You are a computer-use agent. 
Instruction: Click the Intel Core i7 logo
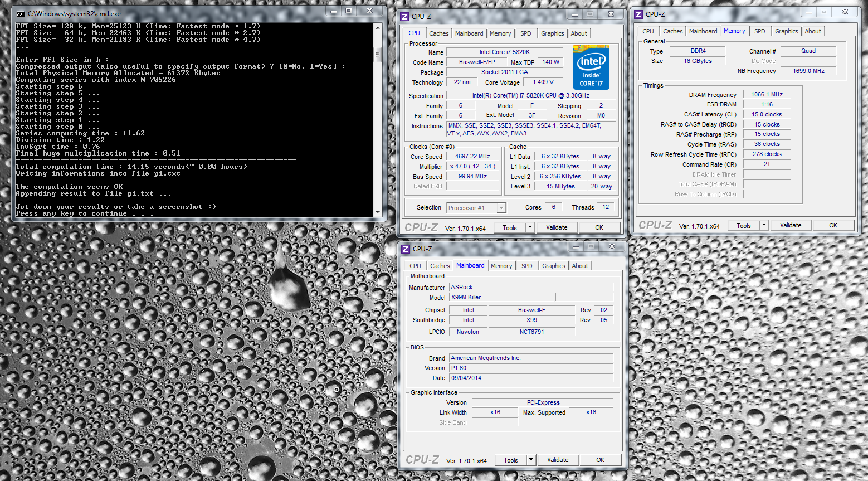point(591,67)
